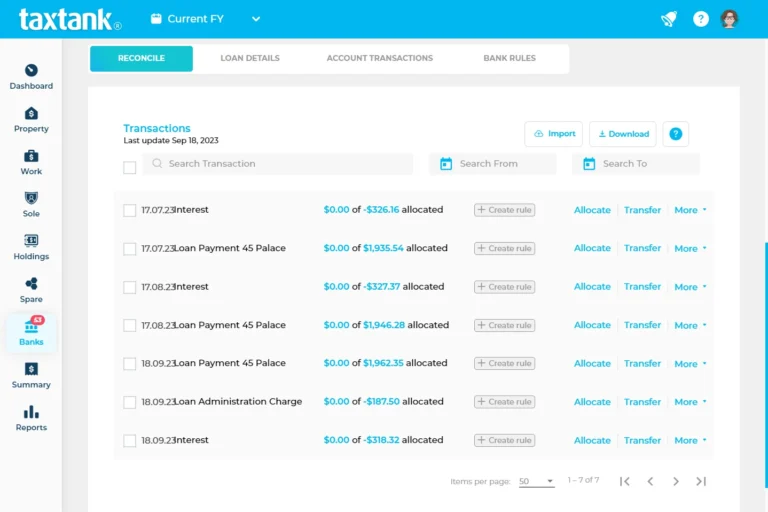
Task: Tick checkbox for 17.08.23 Interest
Action: click(129, 287)
